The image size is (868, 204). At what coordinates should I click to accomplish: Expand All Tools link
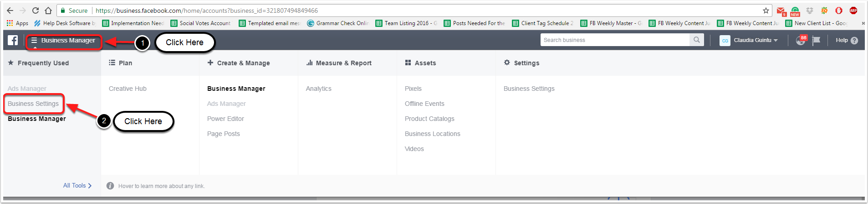(77, 185)
